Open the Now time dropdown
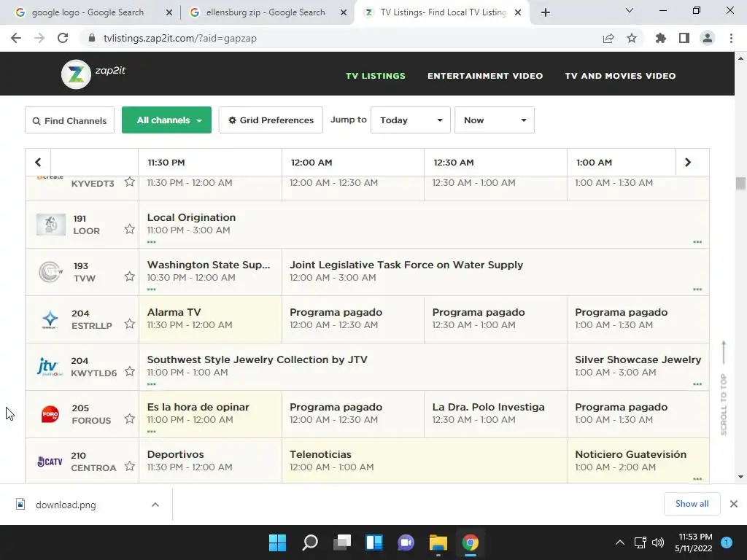 [495, 120]
